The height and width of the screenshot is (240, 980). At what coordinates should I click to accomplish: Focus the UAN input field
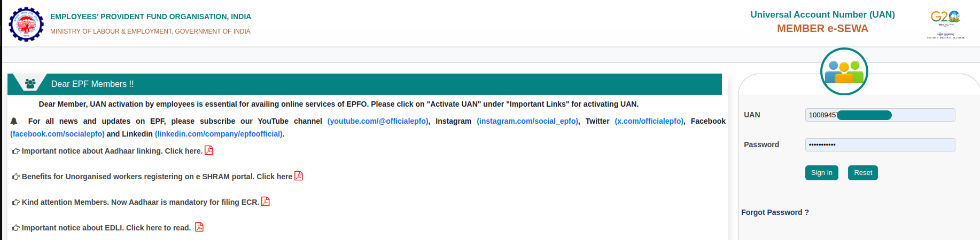point(880,115)
